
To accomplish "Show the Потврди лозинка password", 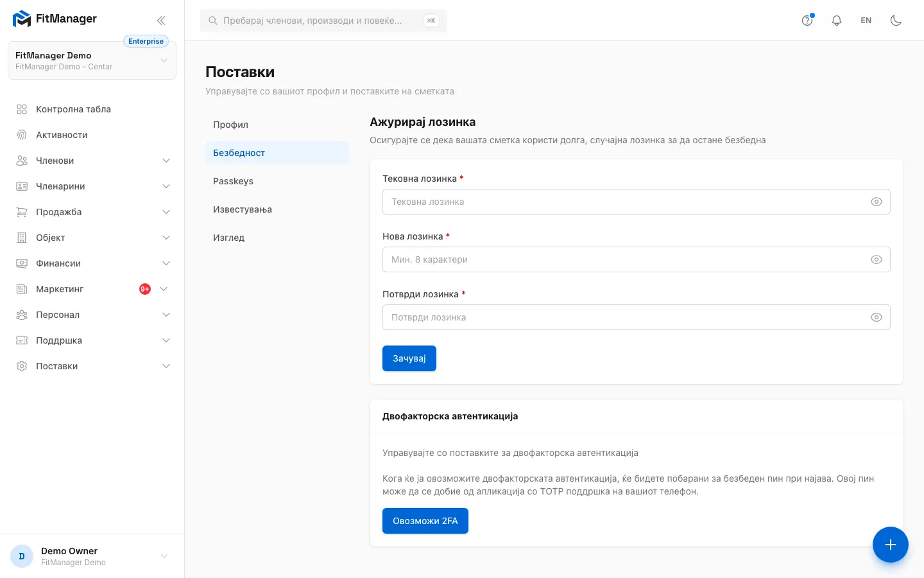I will point(877,317).
